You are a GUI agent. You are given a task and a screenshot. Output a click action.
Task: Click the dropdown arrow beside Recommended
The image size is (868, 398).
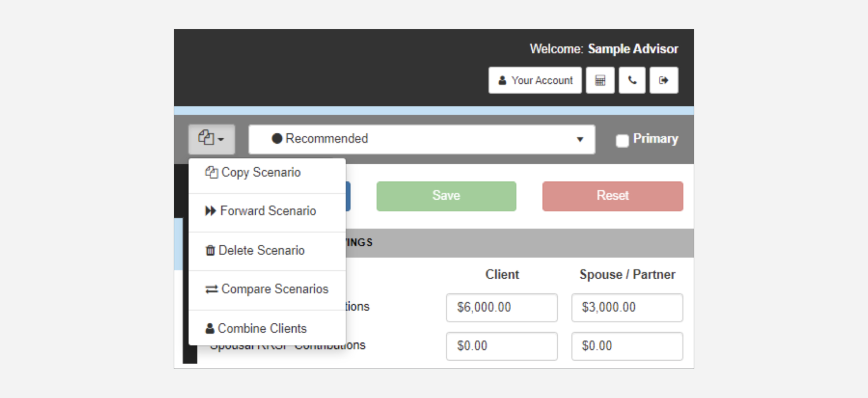(x=580, y=139)
